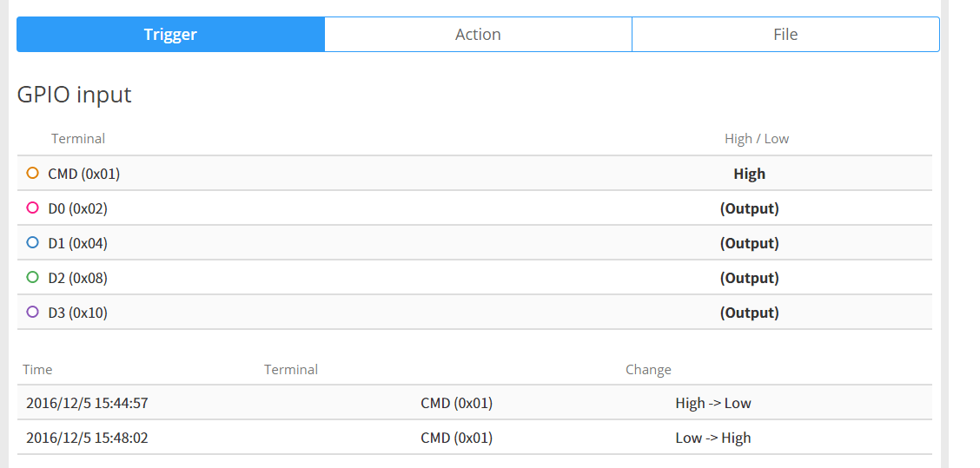Click the (Output) status for D0

coord(749,208)
